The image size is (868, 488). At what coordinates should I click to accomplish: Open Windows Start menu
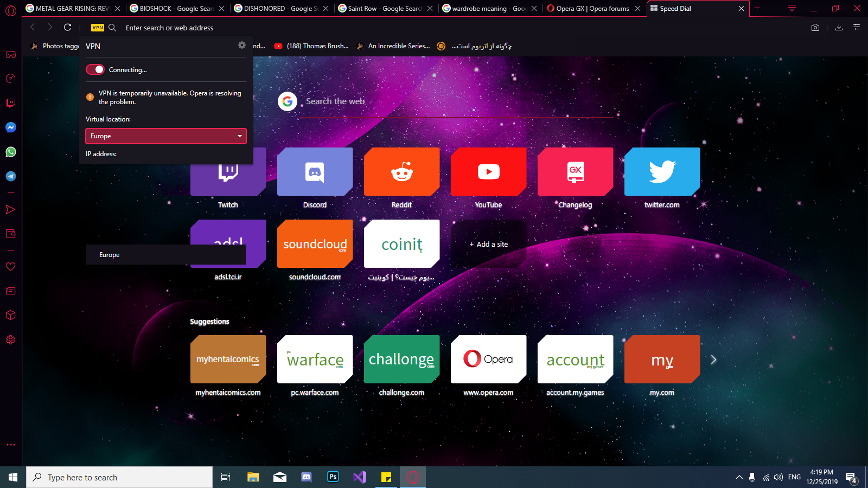coord(13,477)
